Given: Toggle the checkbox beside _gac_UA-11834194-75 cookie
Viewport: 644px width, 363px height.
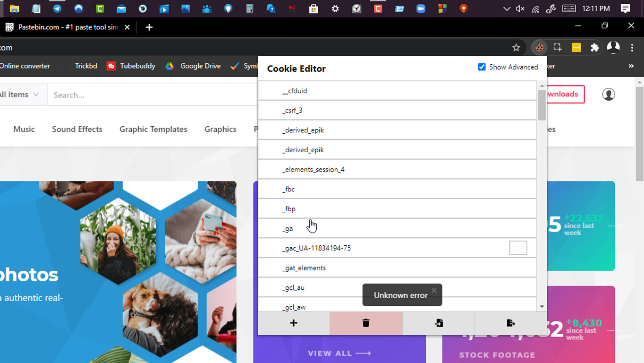Looking at the screenshot, I should tap(518, 247).
